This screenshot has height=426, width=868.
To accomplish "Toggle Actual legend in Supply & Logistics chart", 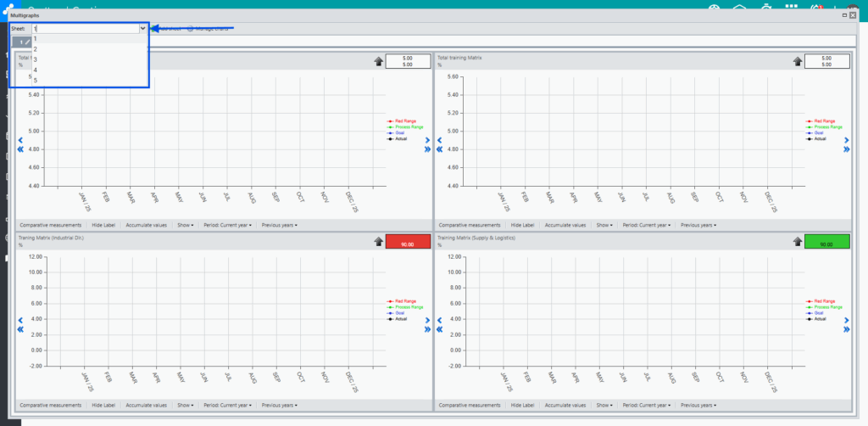I will coord(816,319).
